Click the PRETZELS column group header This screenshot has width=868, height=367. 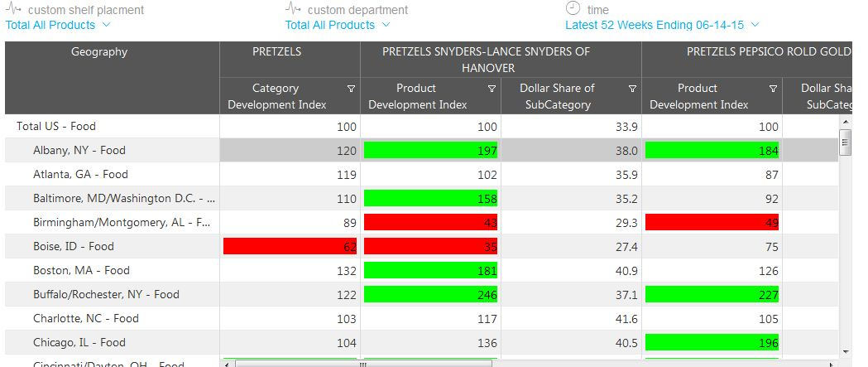276,52
